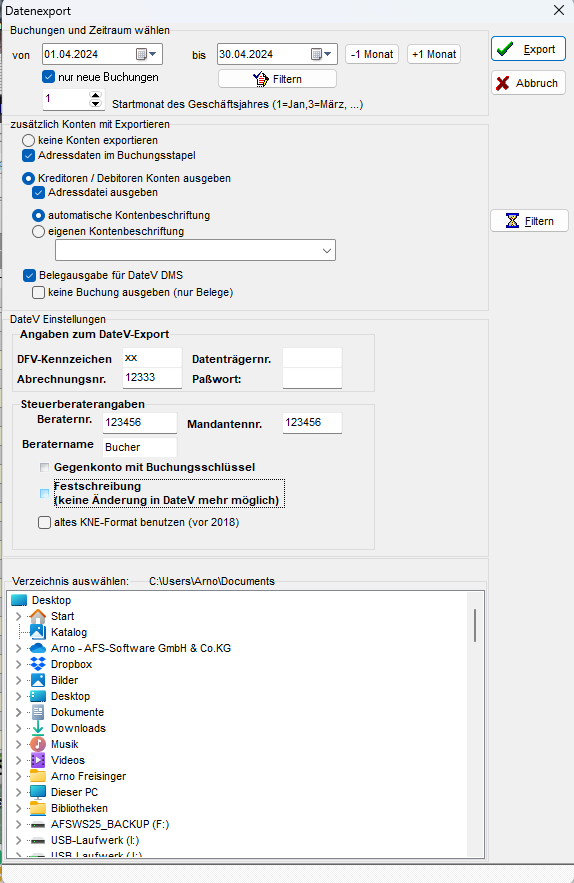This screenshot has width=574, height=883.
Task: Click the root Desktop icon in tree
Action: point(19,600)
